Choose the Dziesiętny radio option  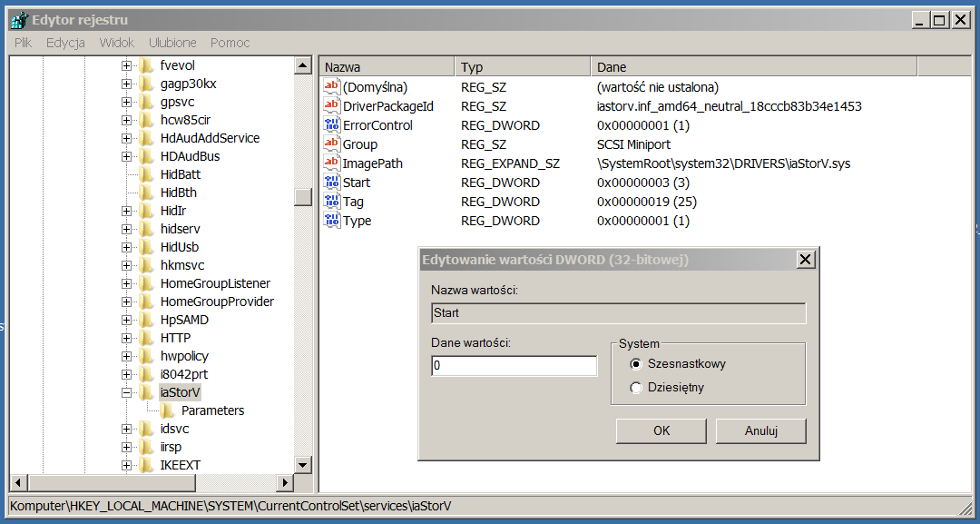click(636, 388)
